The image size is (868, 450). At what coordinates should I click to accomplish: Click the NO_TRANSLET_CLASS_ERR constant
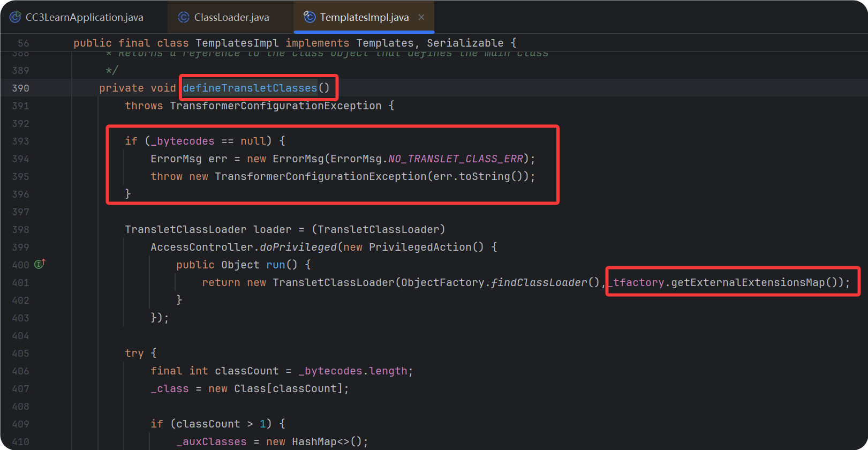tap(456, 159)
